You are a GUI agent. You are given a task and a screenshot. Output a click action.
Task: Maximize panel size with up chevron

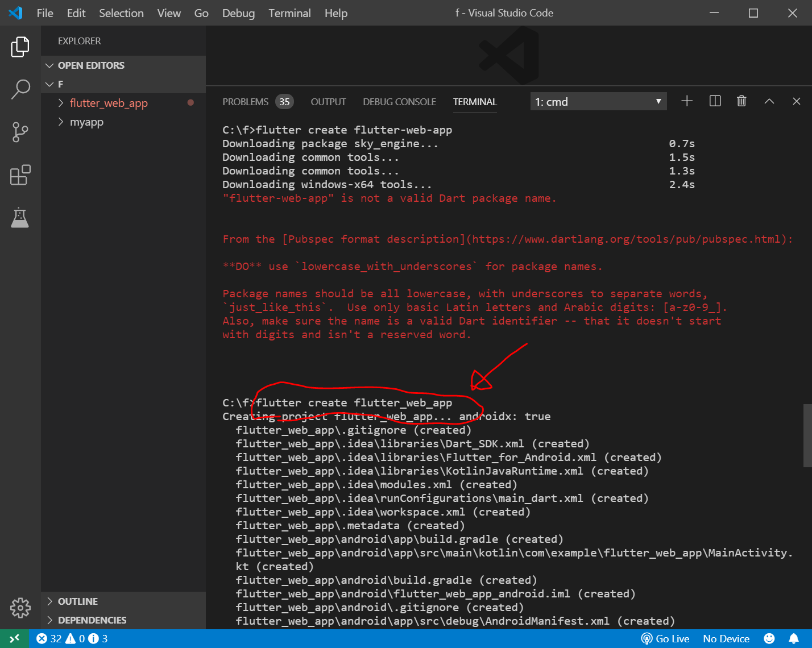tap(769, 101)
